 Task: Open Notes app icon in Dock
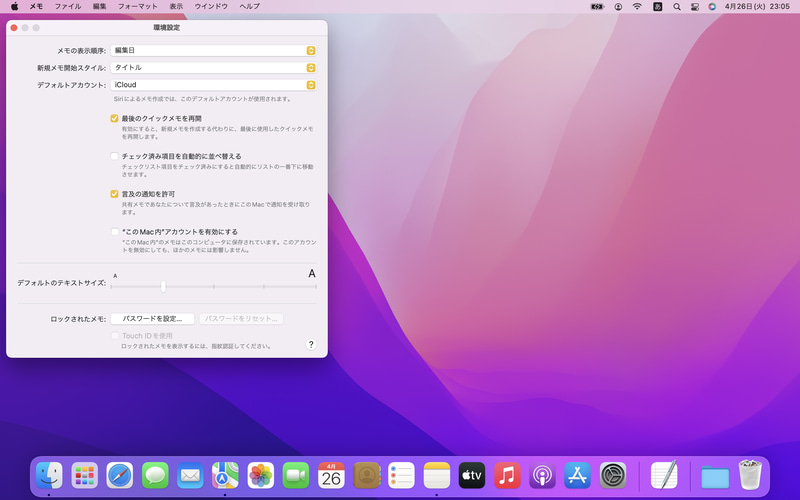coord(437,476)
